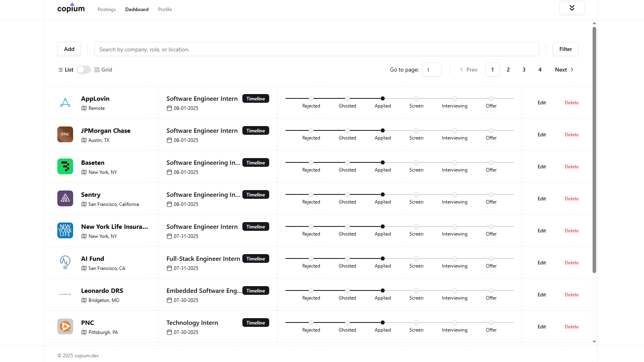644x362 pixels.
Task: Click the purple Sentry logo icon
Action: point(65,198)
